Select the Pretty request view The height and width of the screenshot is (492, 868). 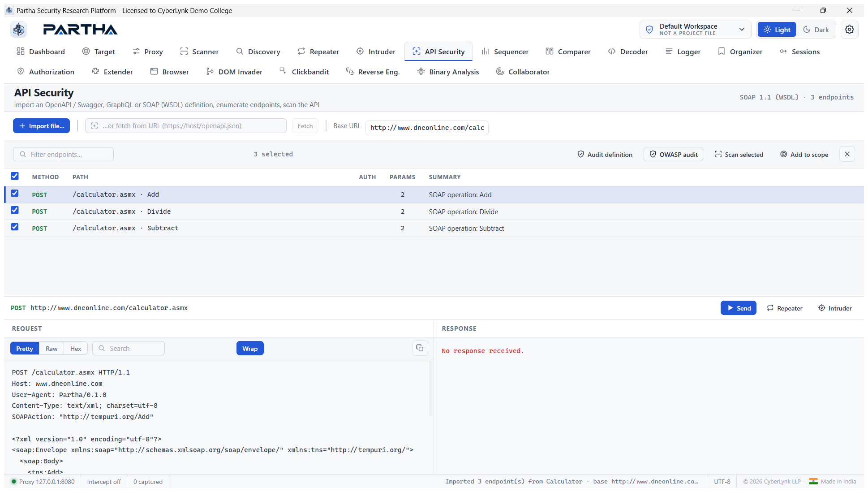click(25, 348)
